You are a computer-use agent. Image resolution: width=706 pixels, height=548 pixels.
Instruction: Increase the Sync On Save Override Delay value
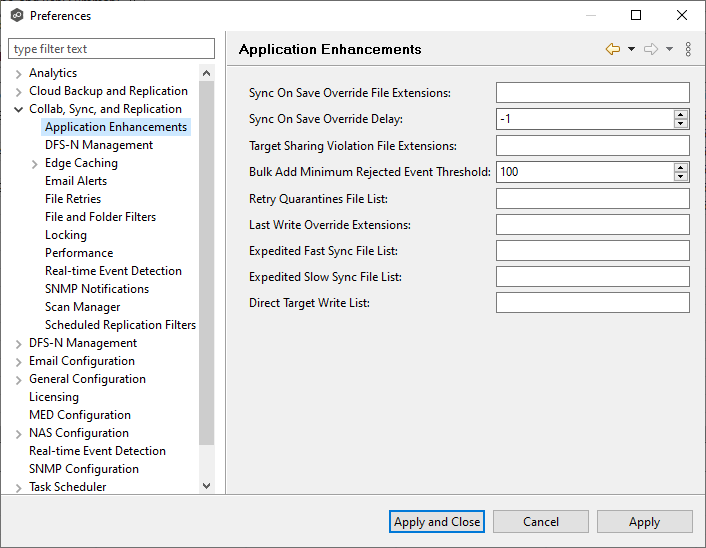[681, 114]
